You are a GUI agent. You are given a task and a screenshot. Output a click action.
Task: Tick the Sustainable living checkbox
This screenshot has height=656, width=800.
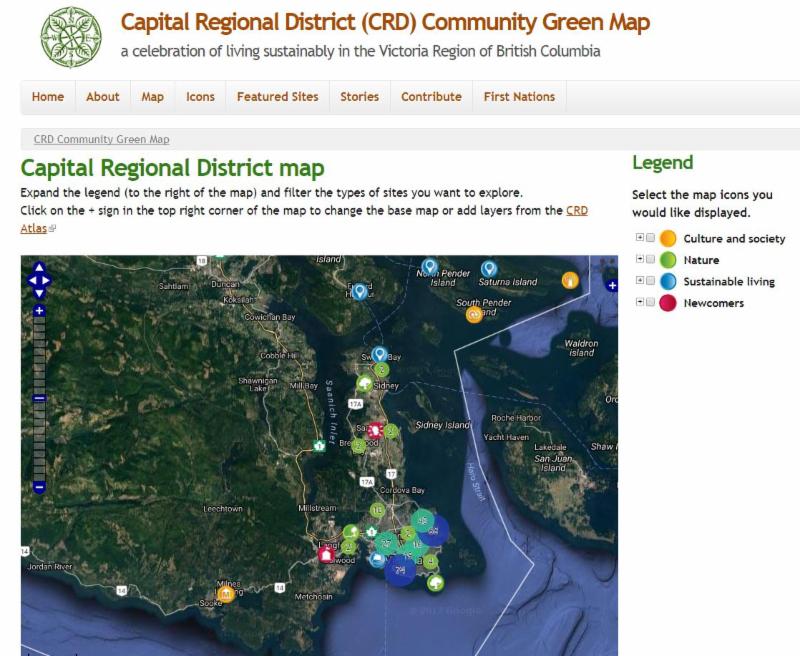650,281
